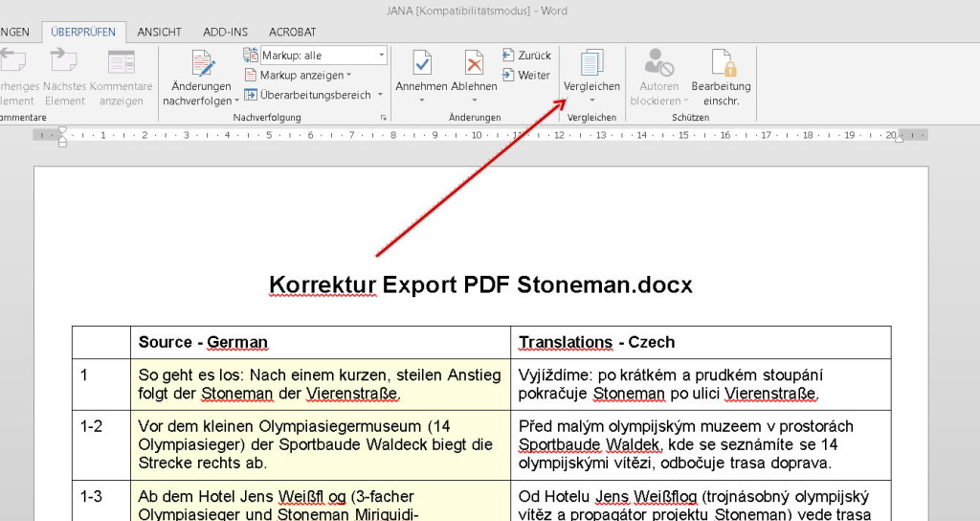
Task: Click the Annehmen checkmark icon
Action: [422, 63]
